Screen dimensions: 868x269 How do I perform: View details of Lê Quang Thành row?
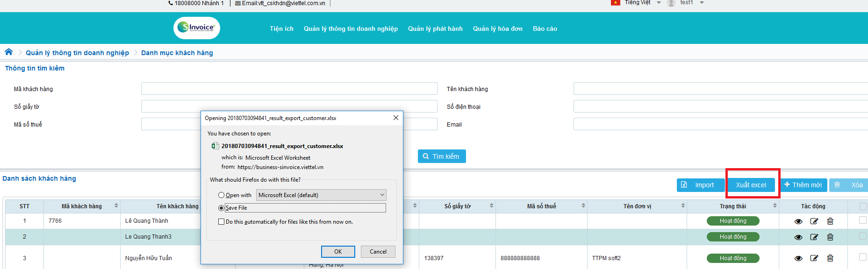tap(798, 221)
